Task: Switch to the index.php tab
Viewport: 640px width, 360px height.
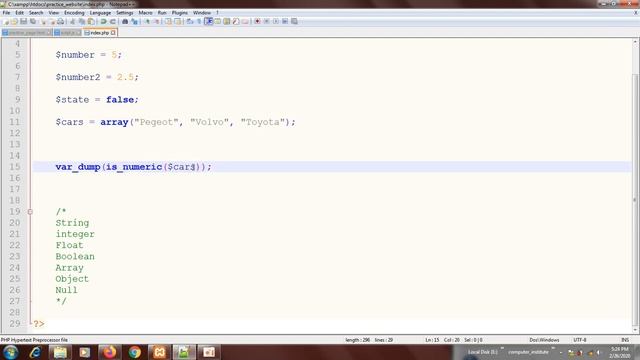Action: pos(100,32)
